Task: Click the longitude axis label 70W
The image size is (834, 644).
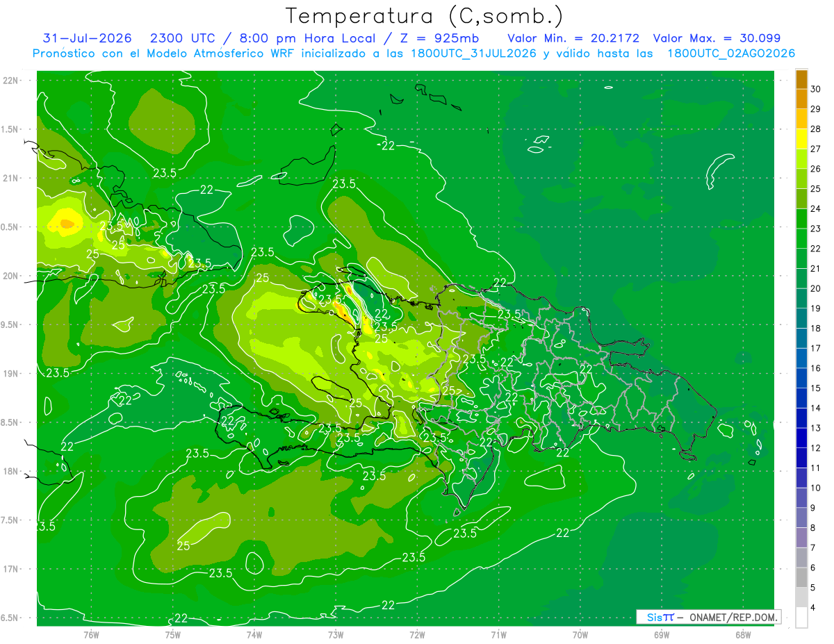Action: 580,634
